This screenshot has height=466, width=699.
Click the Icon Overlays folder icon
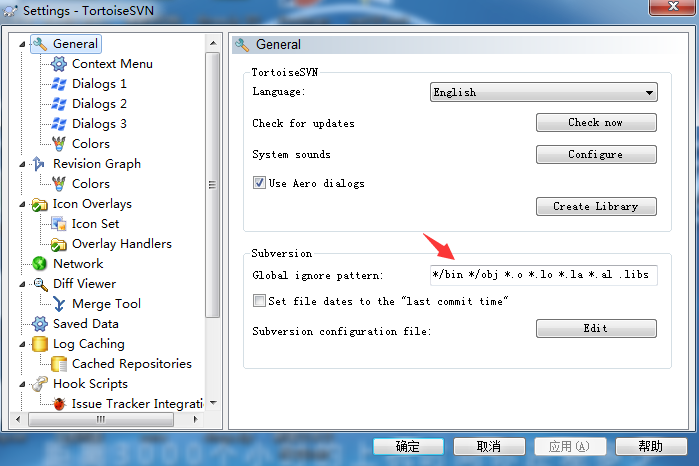tap(40, 204)
